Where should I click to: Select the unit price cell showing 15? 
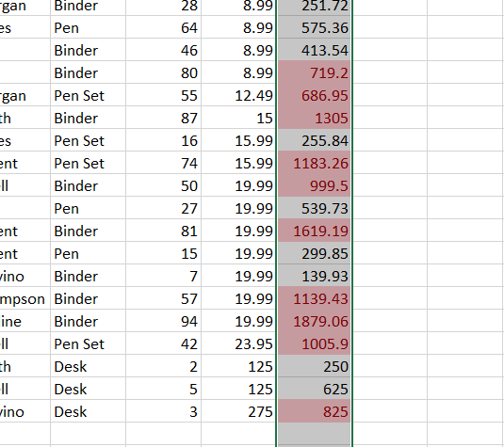click(238, 118)
